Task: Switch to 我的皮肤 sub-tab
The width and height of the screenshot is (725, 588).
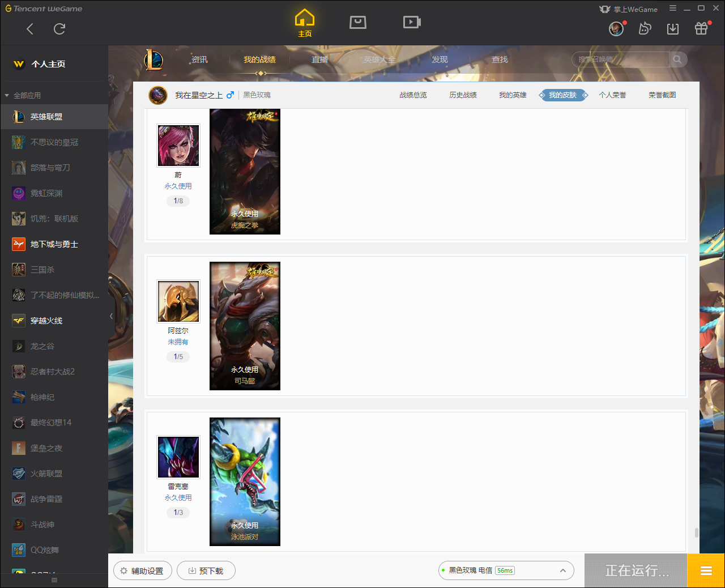Action: click(563, 95)
